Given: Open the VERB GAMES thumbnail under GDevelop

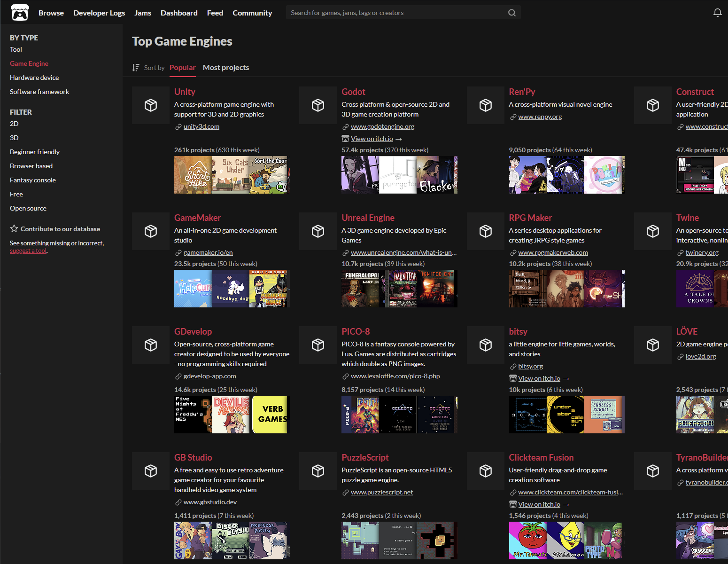Looking at the screenshot, I should coord(270,415).
